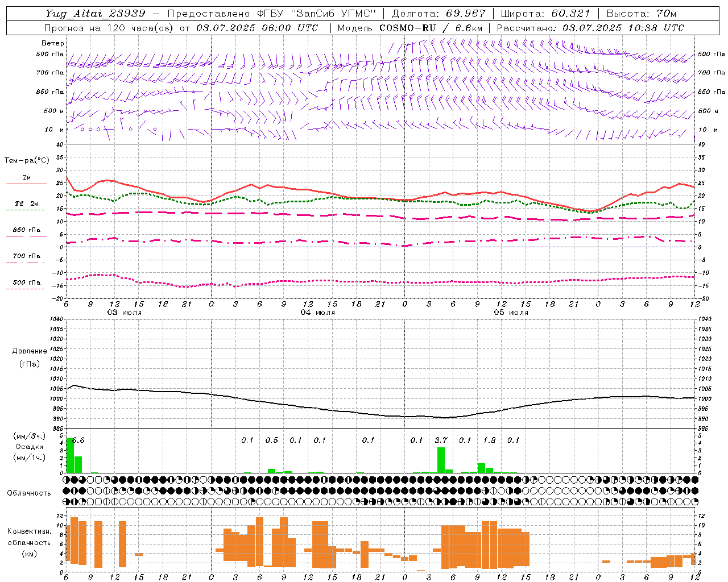The height and width of the screenshot is (582, 728).
Task: Click the 1.8 precipitation value
Action: [489, 440]
